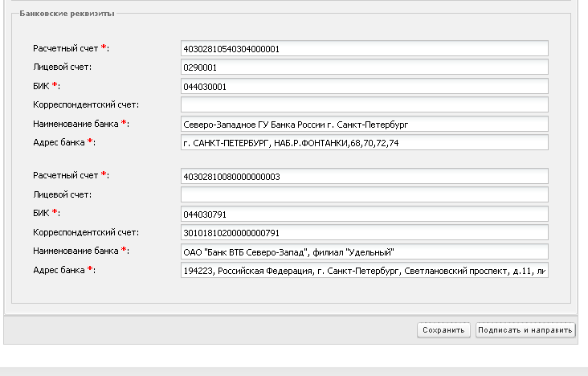Click the Банковские реквизиты section title
The height and width of the screenshot is (376, 588).
click(67, 14)
